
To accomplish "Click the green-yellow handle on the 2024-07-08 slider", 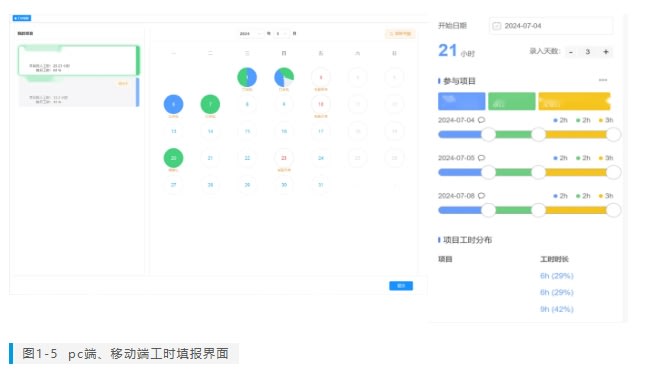I will 538,210.
